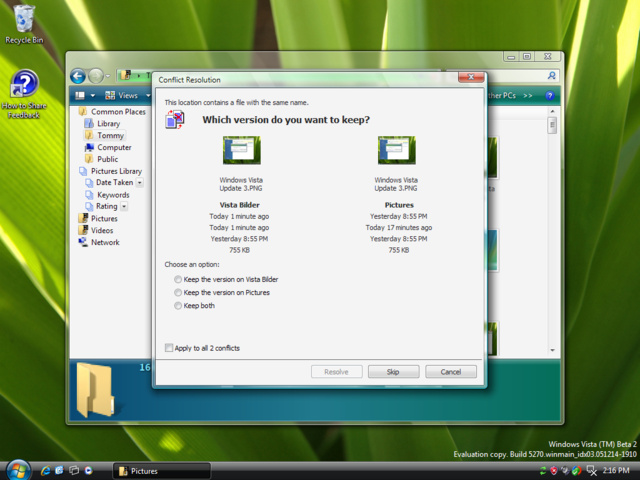Click the Explorer forward arrow
This screenshot has height=480, width=640.
(96, 76)
